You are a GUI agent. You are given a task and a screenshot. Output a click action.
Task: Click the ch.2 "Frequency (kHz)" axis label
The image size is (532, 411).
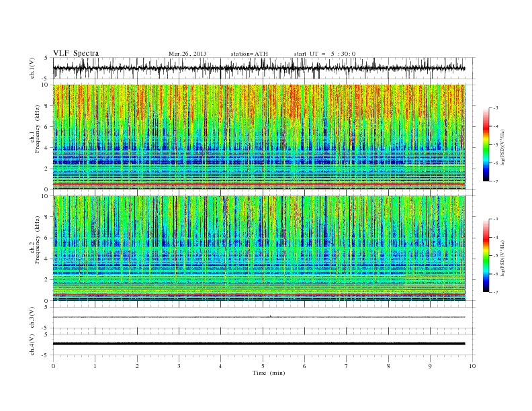click(x=38, y=240)
